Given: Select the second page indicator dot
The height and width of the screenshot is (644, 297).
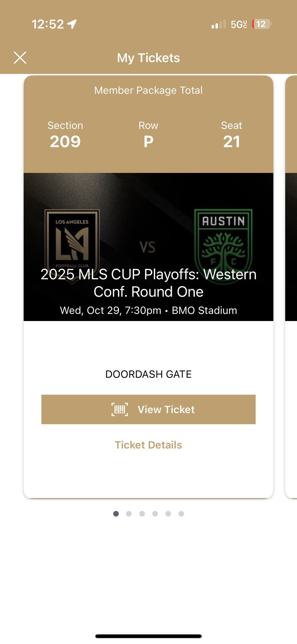Looking at the screenshot, I should tap(129, 514).
